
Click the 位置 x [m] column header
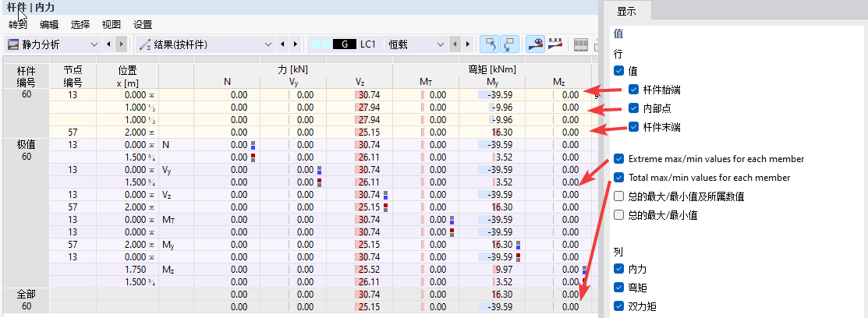click(127, 76)
